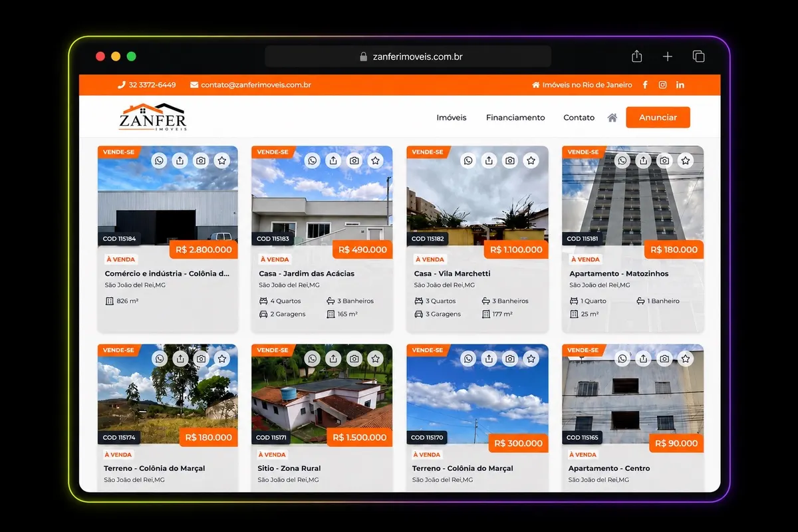Click WhatsApp icon on COD 115170 card
The image size is (798, 532).
(x=468, y=358)
